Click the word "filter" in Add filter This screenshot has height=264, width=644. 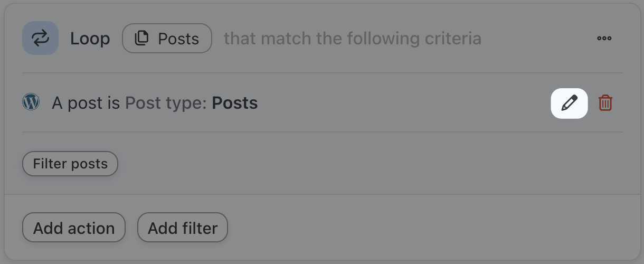(x=200, y=228)
